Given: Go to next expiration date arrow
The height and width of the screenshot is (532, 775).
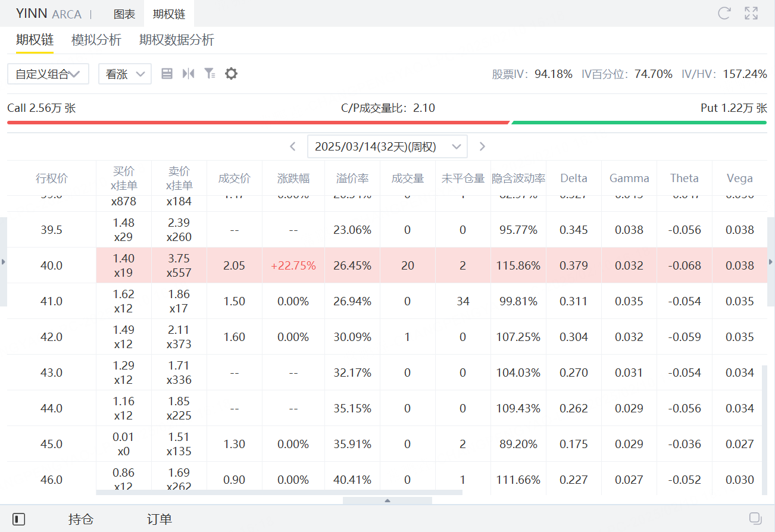Looking at the screenshot, I should (x=482, y=146).
